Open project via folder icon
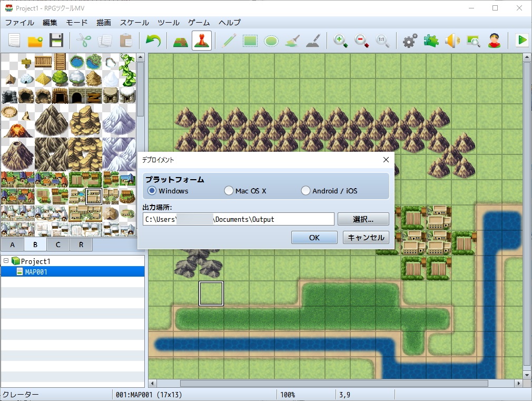The image size is (532, 401). [35, 41]
